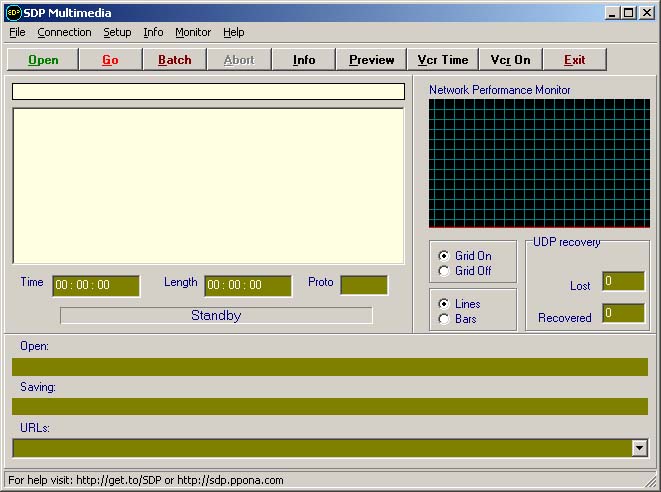Click the SDP app icon in title bar
Viewport: 661px width, 492px height.
tap(13, 13)
